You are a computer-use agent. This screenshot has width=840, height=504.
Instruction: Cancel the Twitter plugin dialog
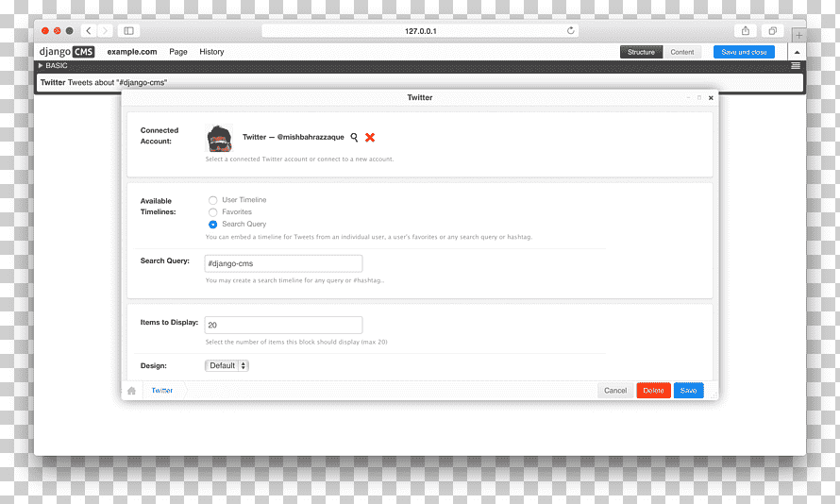pyautogui.click(x=615, y=391)
